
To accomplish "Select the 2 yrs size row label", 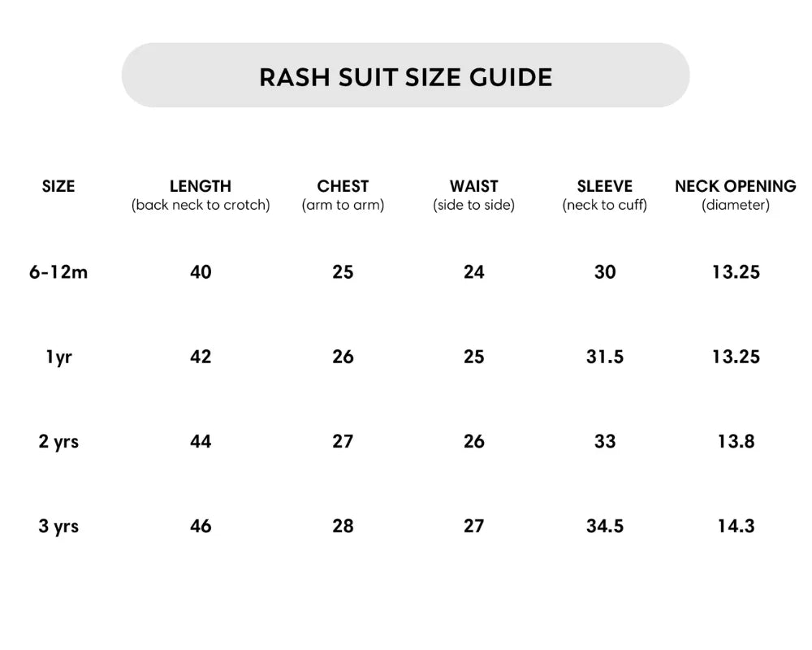I will click(58, 441).
